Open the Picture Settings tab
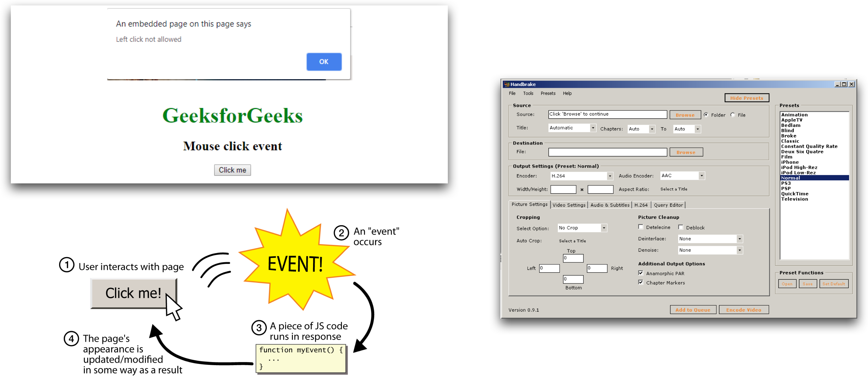Image resolution: width=868 pixels, height=376 pixels. (528, 205)
